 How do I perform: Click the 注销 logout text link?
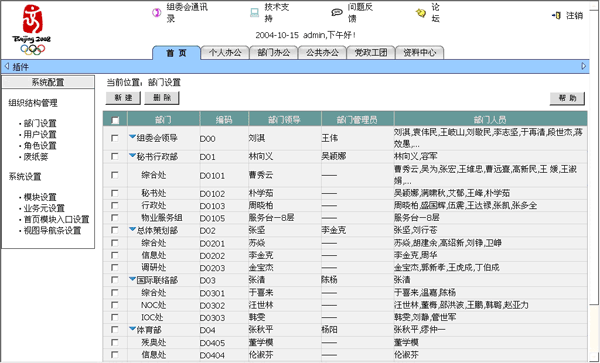pyautogui.click(x=574, y=16)
